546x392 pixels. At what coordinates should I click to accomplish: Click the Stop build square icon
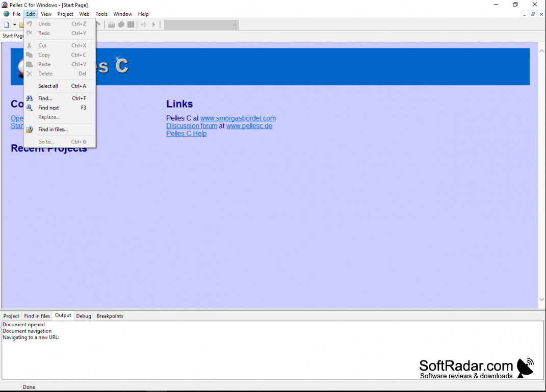tap(131, 24)
